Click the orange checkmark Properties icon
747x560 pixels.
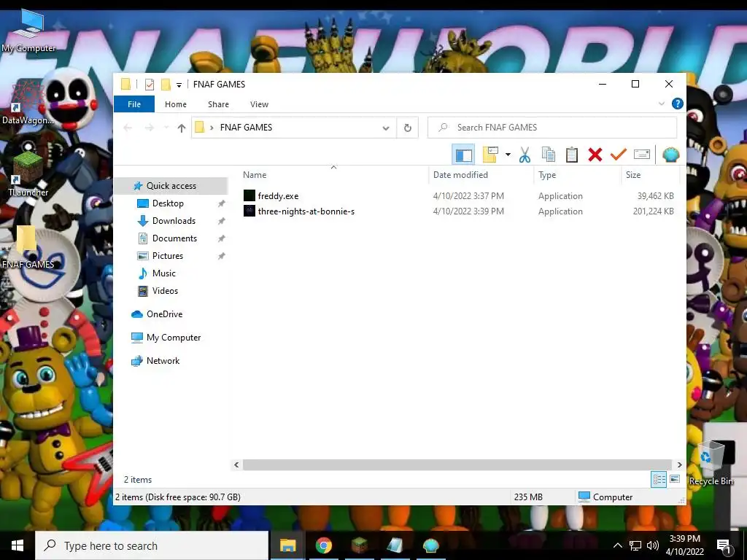(x=618, y=155)
